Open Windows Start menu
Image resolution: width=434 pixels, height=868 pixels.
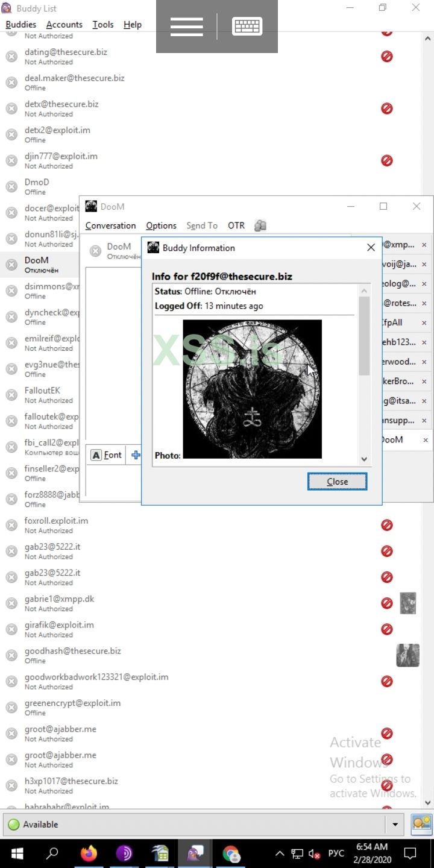(x=17, y=854)
